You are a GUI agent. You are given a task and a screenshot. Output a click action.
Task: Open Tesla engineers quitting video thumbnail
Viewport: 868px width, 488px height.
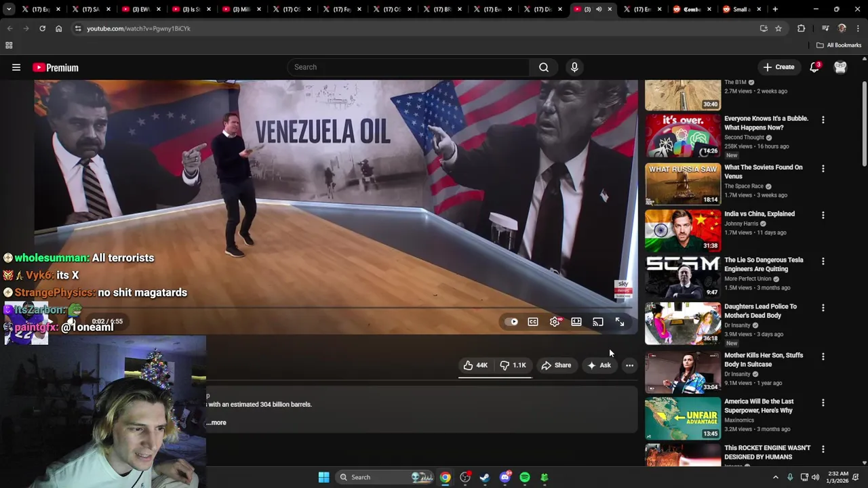(x=683, y=277)
